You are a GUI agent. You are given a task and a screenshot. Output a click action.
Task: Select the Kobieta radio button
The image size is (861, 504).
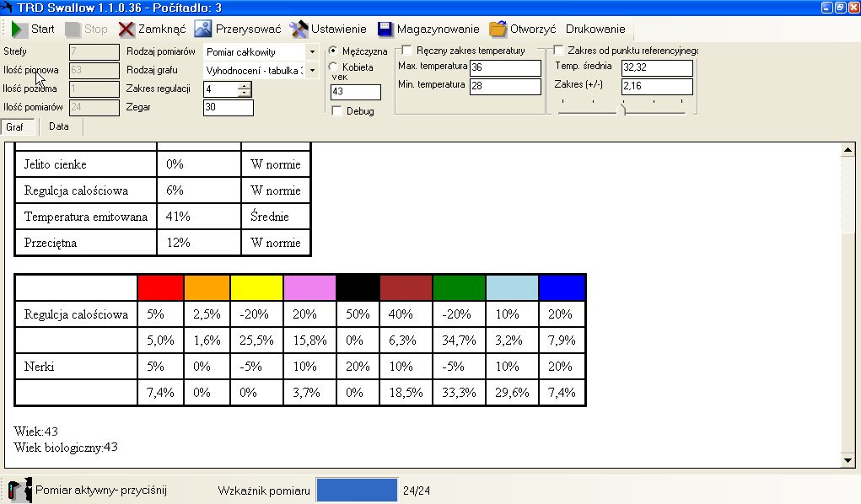point(333,67)
